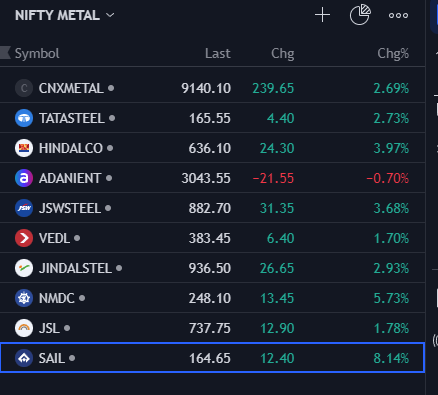Viewport: 438px width, 395px height.
Task: Click ADANIENT change value −21.55
Action: pyautogui.click(x=273, y=178)
